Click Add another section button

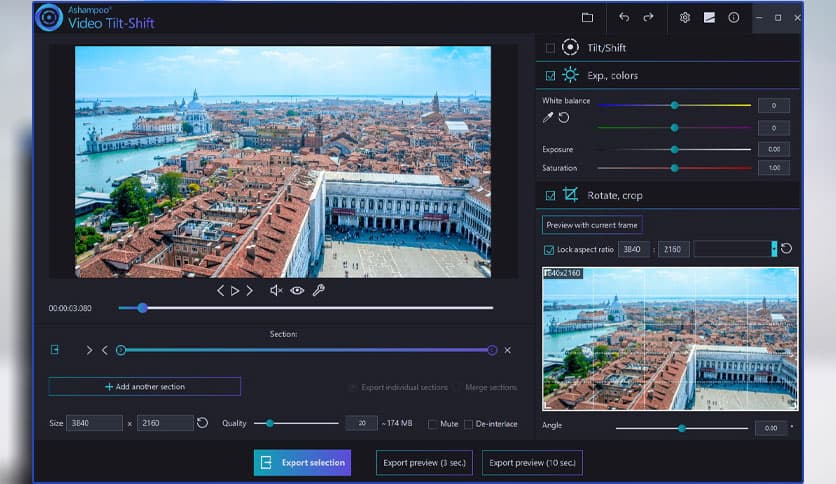click(144, 386)
